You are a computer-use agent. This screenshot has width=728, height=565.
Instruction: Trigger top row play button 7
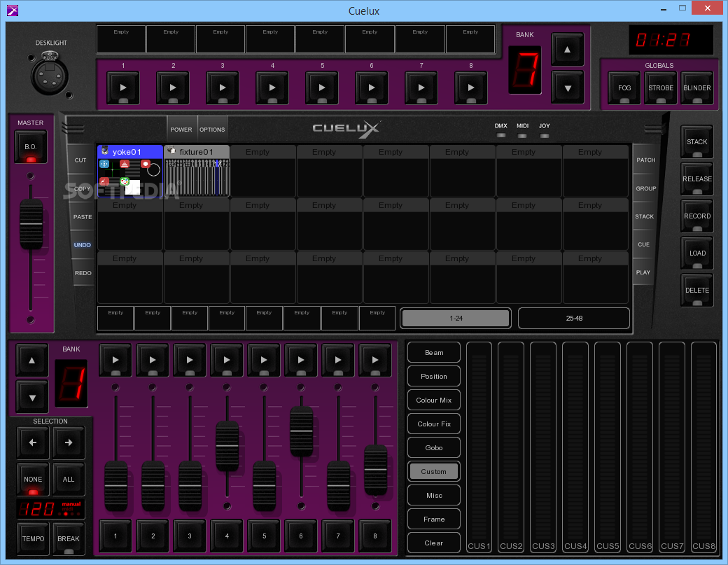[x=421, y=88]
